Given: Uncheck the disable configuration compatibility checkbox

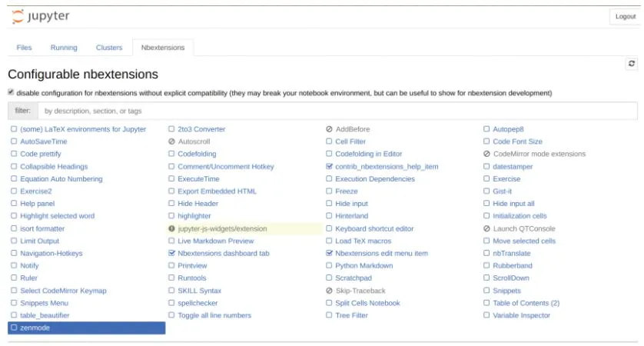Looking at the screenshot, I should pos(12,93).
